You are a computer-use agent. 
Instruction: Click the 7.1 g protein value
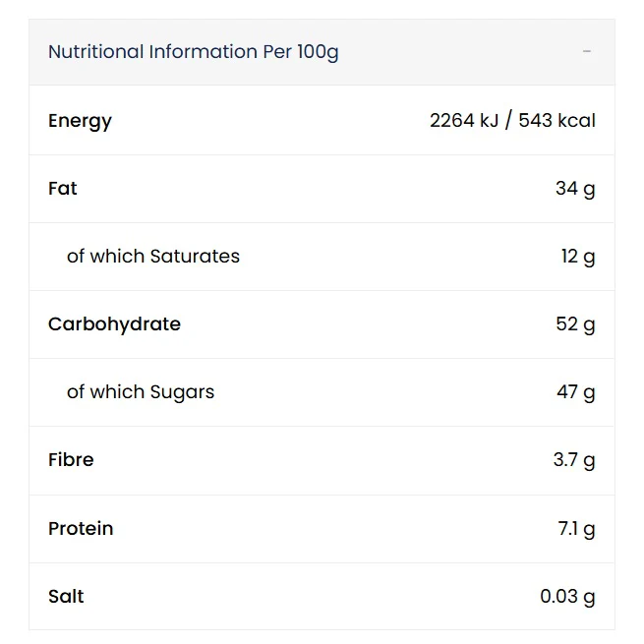tap(576, 529)
